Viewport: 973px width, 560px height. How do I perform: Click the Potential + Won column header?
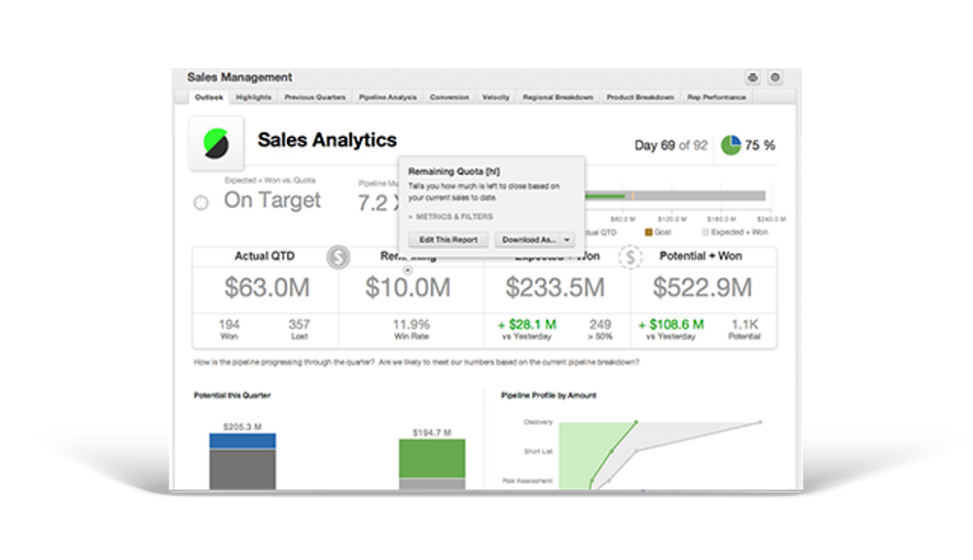[x=701, y=256]
